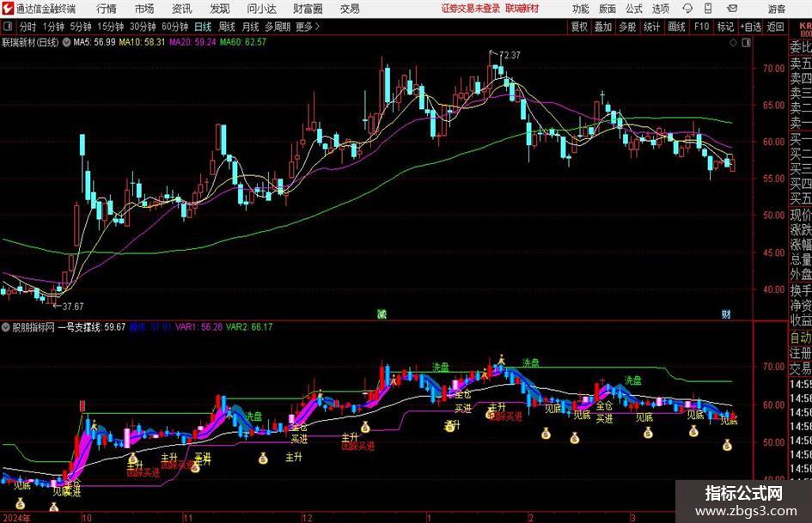Click the green 减 marker on main chart

click(x=382, y=313)
